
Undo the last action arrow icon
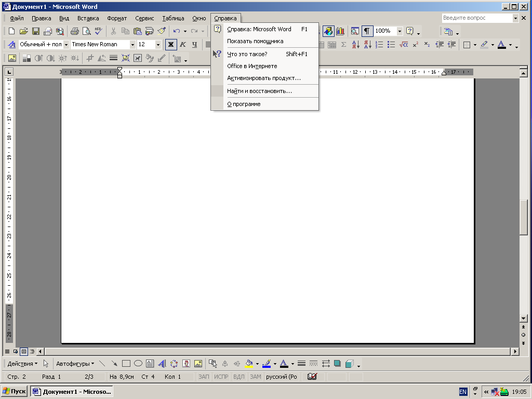coord(177,31)
